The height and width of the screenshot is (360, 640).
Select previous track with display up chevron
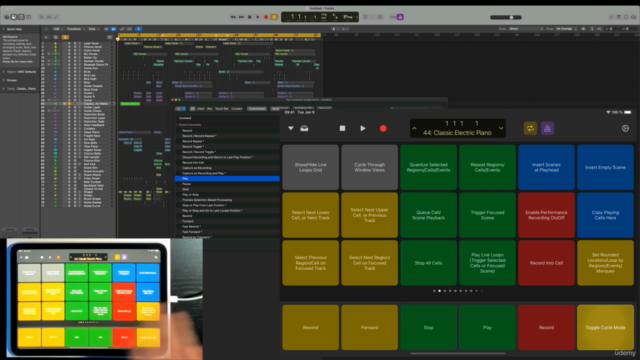tap(414, 128)
